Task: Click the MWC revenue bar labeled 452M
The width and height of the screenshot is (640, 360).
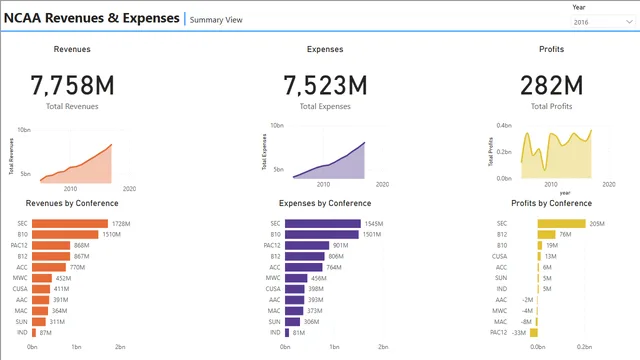Action: (42, 278)
